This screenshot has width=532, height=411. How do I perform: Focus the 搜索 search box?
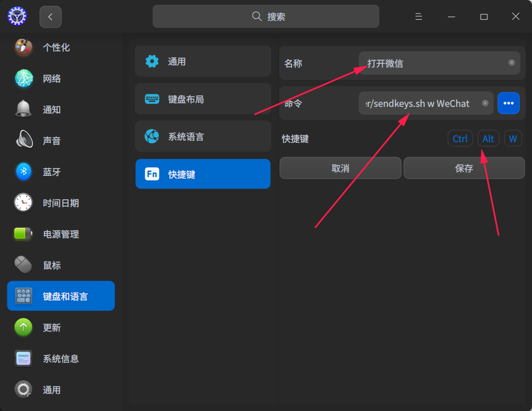[x=266, y=16]
